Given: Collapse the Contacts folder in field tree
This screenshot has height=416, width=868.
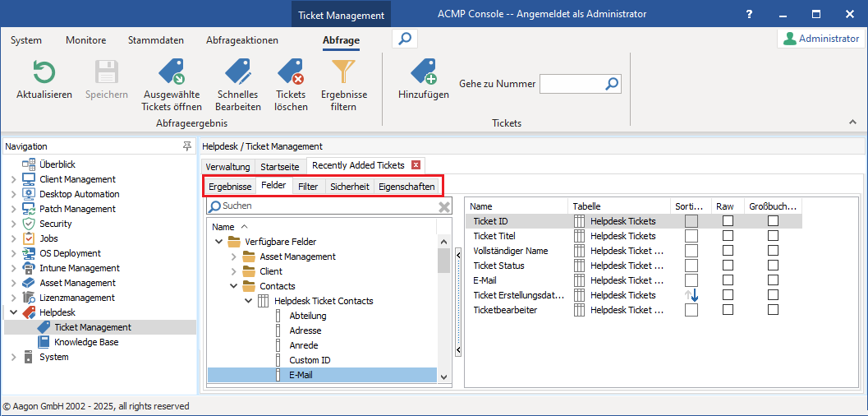Looking at the screenshot, I should point(233,286).
